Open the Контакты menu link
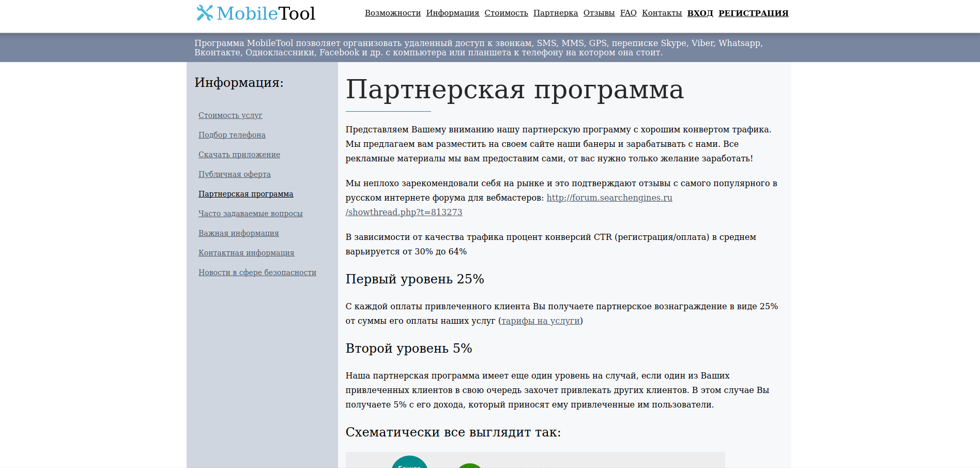 [x=662, y=13]
